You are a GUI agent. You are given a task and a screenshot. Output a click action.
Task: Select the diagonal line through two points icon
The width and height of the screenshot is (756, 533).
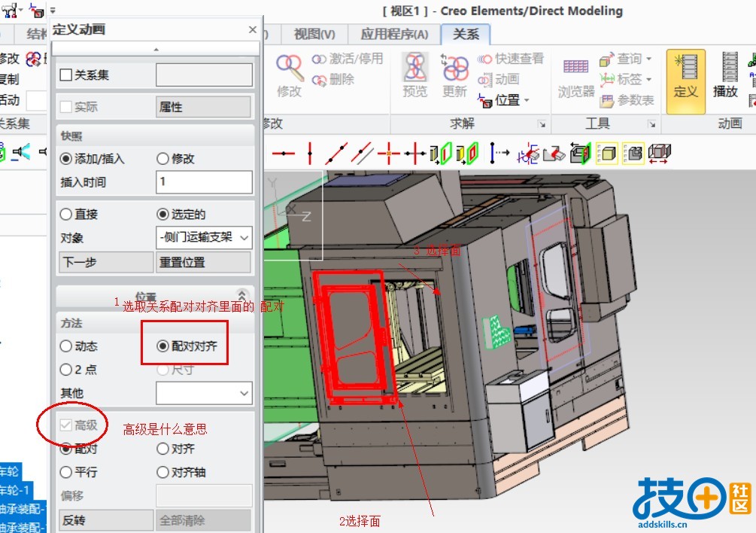pos(336,154)
